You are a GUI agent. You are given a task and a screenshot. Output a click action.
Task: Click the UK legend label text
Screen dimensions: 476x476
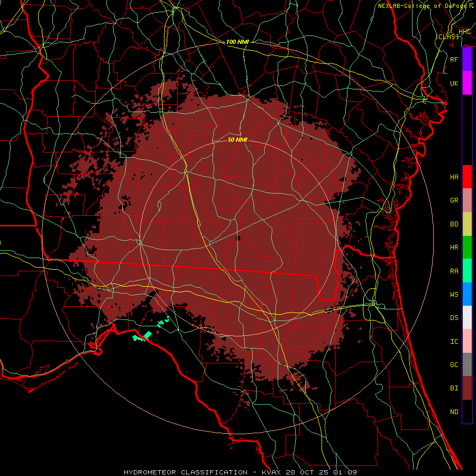[454, 83]
